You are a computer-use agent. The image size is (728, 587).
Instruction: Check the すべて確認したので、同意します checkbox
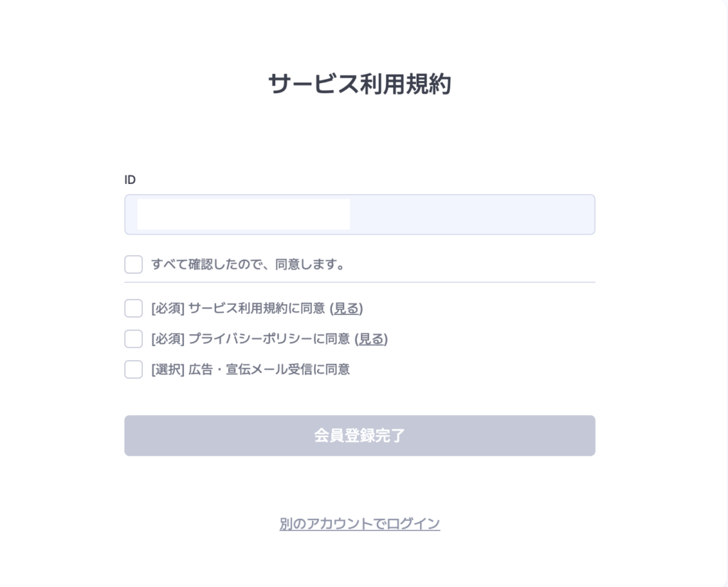(133, 264)
